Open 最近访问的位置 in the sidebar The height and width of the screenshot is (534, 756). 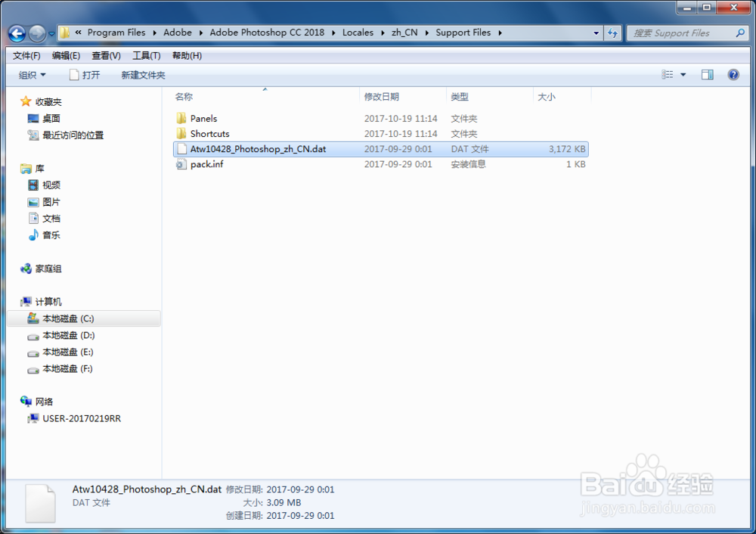(73, 135)
